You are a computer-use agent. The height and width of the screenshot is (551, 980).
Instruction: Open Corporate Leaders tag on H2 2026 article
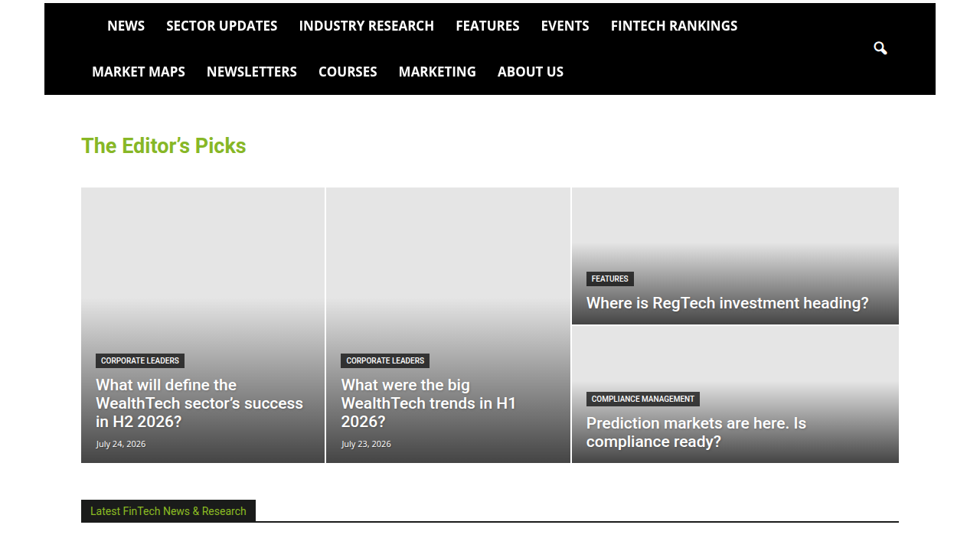pos(140,360)
